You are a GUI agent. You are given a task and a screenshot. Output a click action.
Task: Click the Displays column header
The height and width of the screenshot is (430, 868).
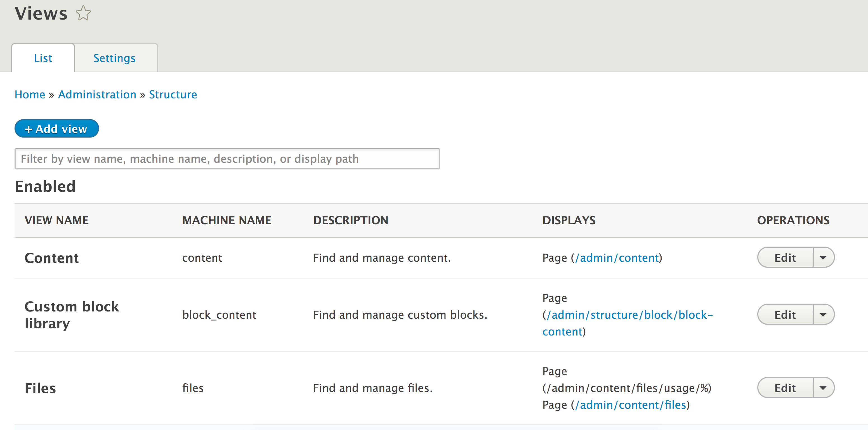click(569, 220)
